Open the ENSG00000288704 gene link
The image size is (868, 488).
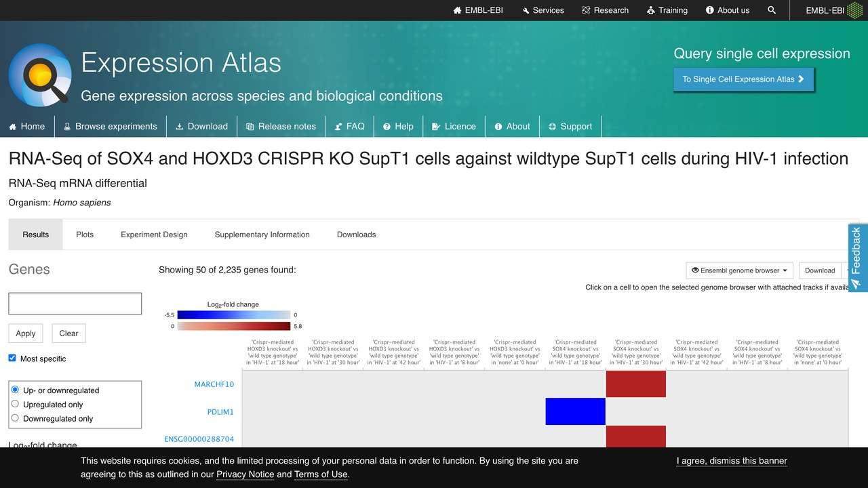pos(199,439)
